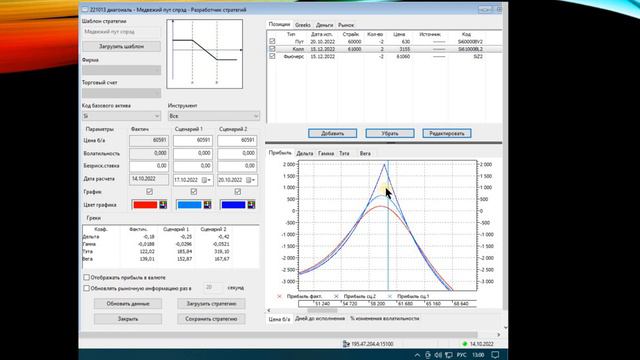Click the Сценарий 2 Волатильность field

click(237, 153)
